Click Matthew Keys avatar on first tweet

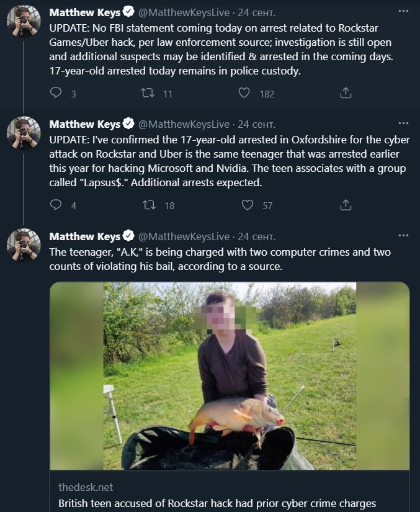pyautogui.click(x=24, y=23)
